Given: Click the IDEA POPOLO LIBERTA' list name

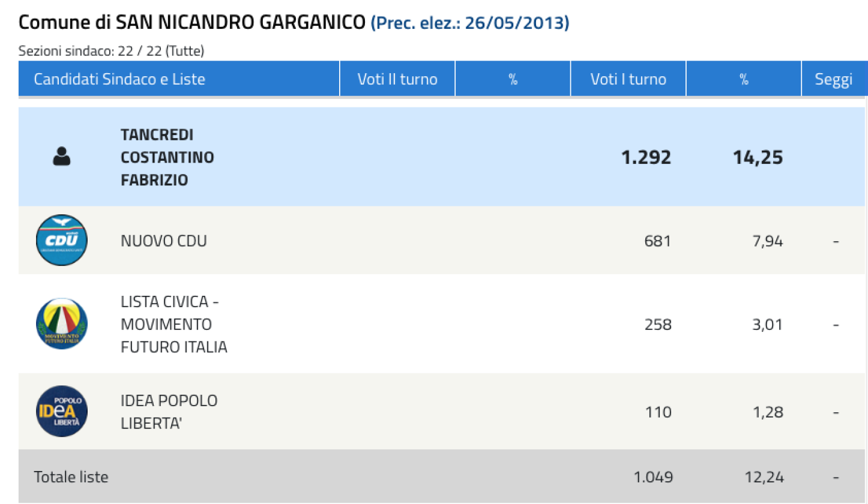Looking at the screenshot, I should pyautogui.click(x=169, y=412).
